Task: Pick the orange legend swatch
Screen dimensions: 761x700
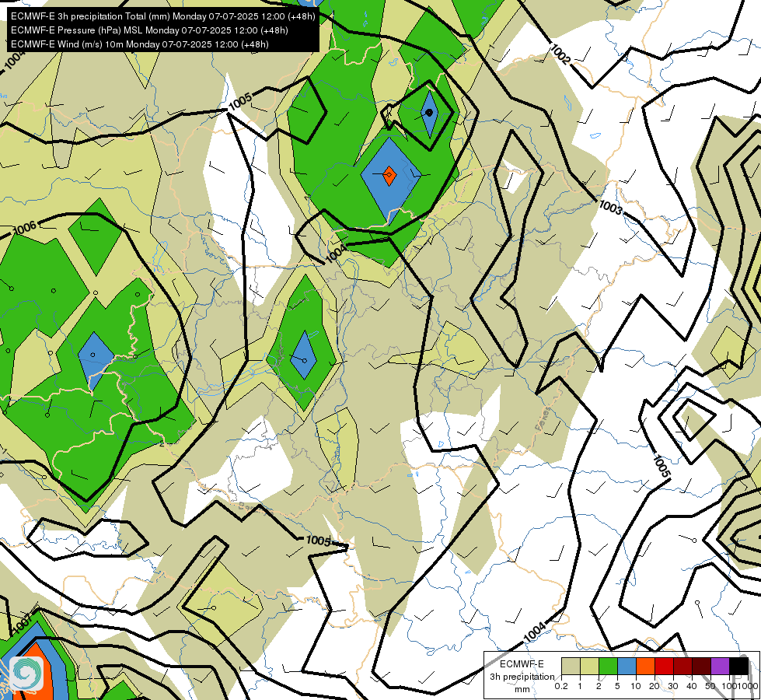Action: [645, 666]
